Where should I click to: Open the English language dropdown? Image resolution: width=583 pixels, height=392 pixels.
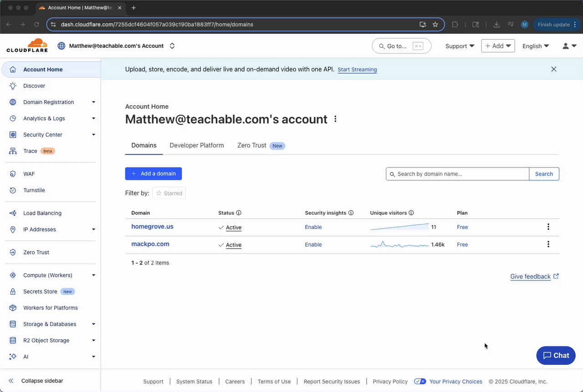[x=536, y=46]
